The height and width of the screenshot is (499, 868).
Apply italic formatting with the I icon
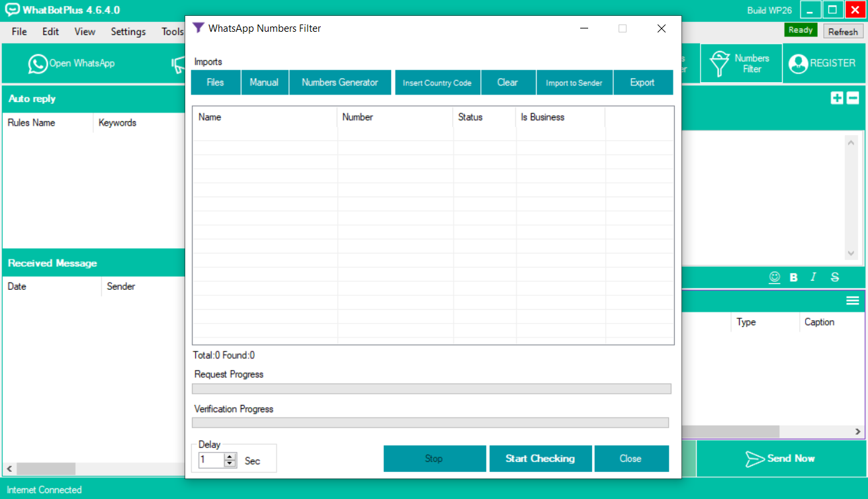[x=814, y=277]
